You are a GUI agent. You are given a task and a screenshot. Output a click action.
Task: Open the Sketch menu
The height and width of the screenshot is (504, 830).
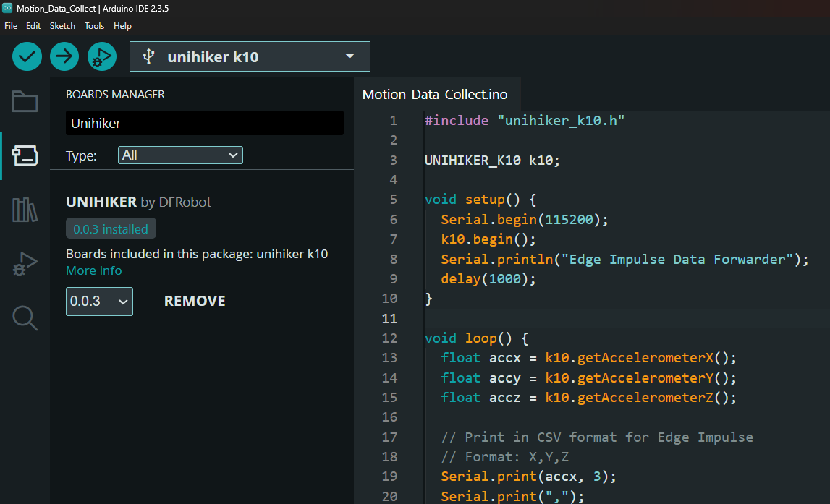tap(62, 26)
